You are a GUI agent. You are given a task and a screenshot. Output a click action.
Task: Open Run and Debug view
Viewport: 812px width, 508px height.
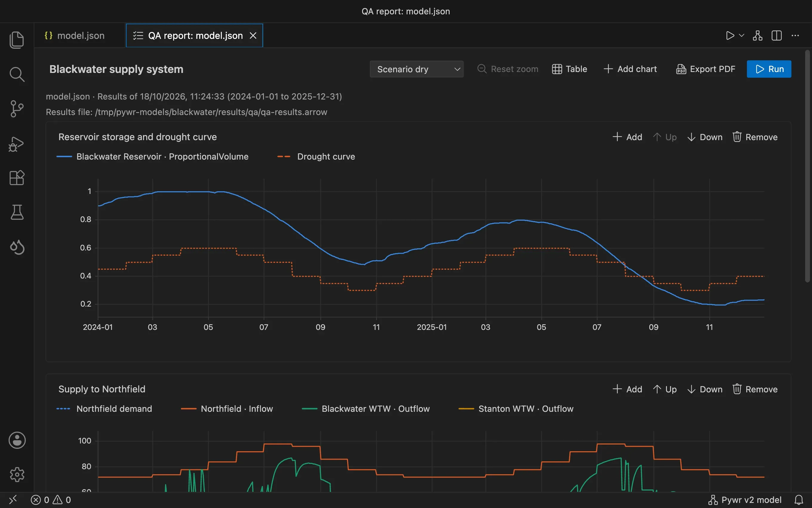click(17, 144)
